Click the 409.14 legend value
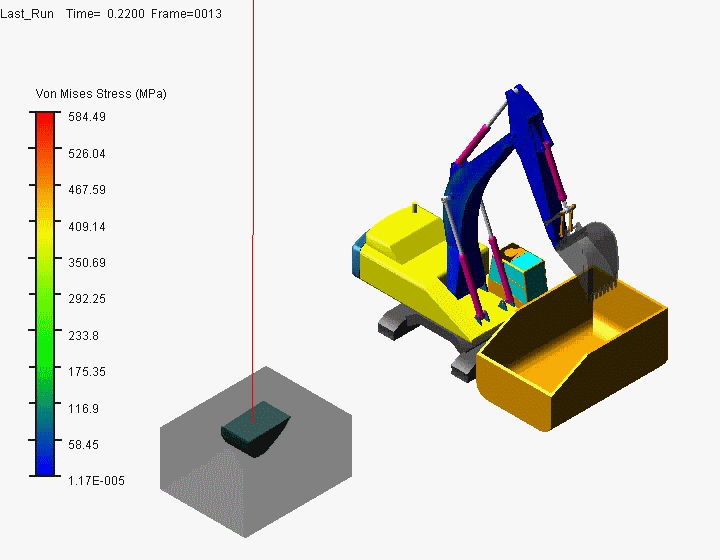 click(x=87, y=226)
